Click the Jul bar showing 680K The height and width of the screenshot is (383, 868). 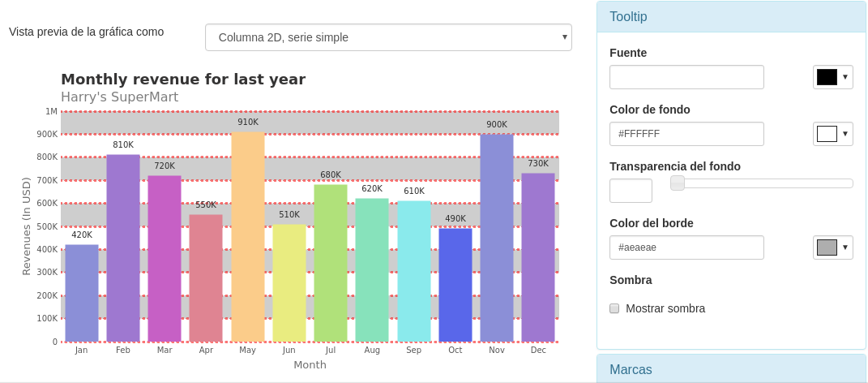(x=331, y=263)
